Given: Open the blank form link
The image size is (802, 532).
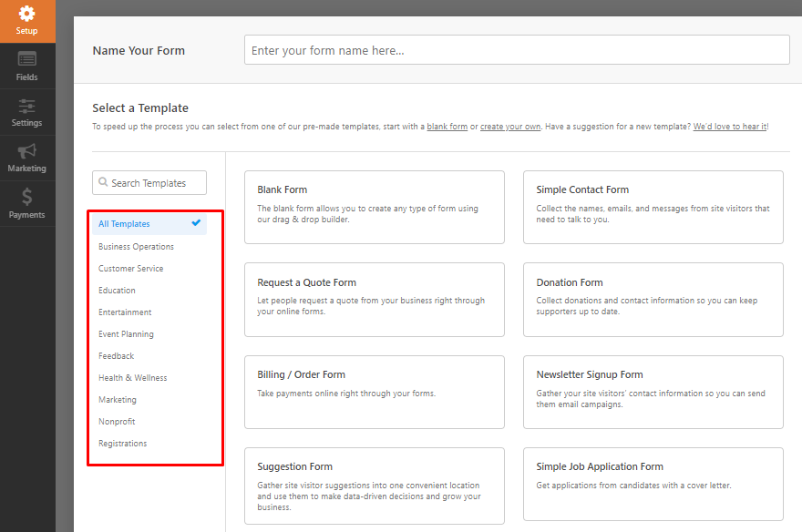Looking at the screenshot, I should (x=446, y=127).
